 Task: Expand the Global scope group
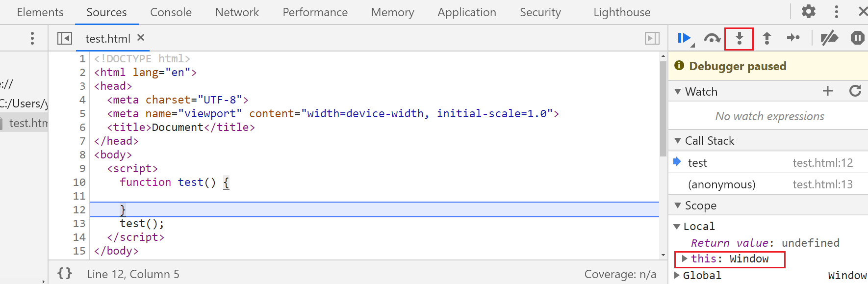pos(677,275)
